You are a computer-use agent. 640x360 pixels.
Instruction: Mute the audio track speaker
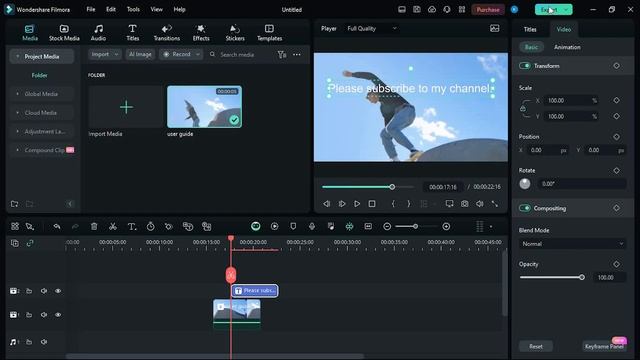[x=44, y=342]
